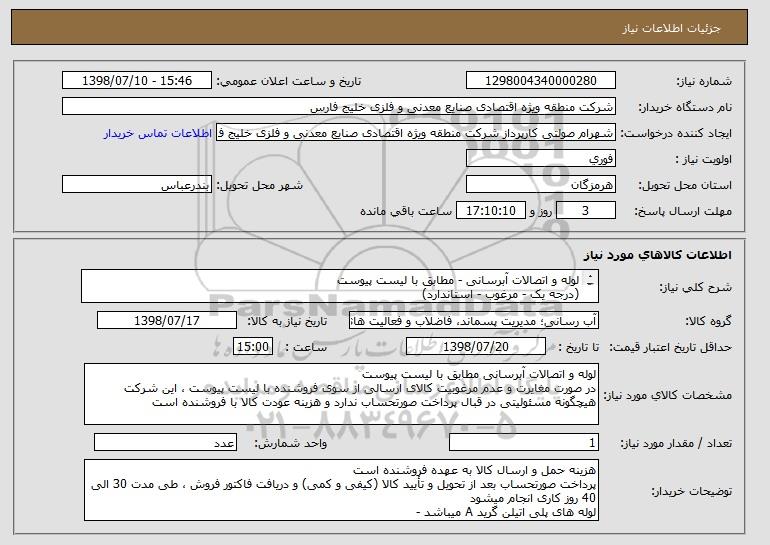Click the واحد شمارش label
This screenshot has height=545, width=770.
(290, 444)
